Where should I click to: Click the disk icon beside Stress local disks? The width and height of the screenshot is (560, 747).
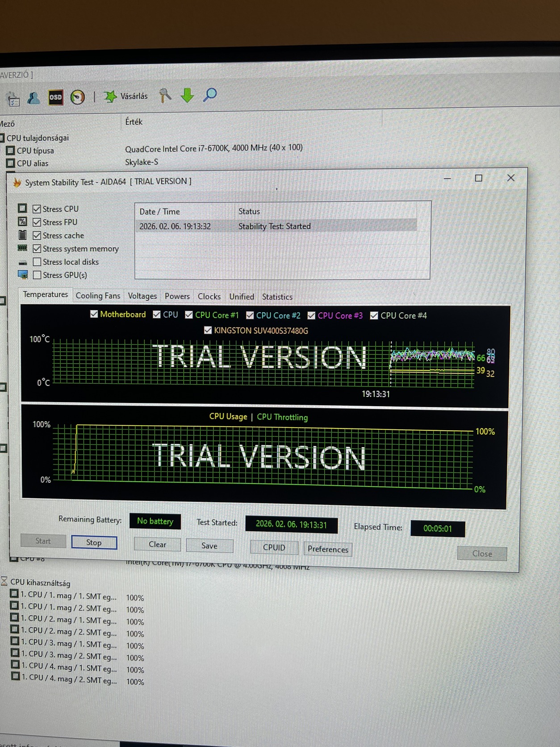click(x=23, y=262)
